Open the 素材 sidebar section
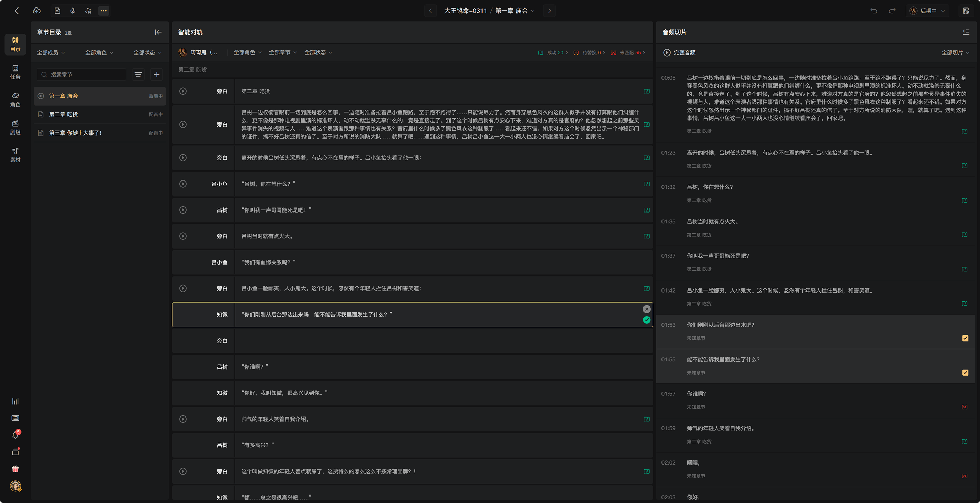Image resolution: width=980 pixels, height=503 pixels. coord(15,155)
